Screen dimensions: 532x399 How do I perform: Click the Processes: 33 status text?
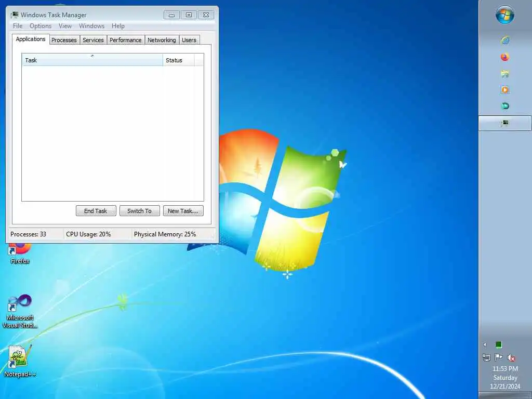pyautogui.click(x=28, y=234)
